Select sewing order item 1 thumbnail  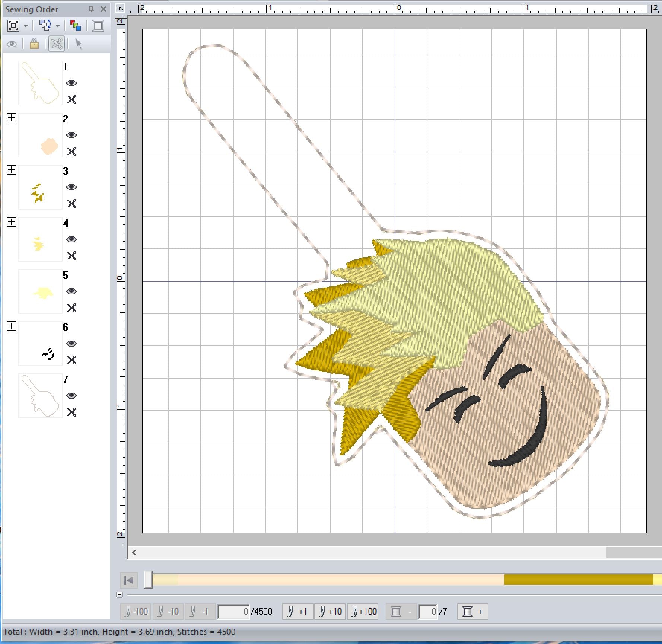(x=40, y=83)
